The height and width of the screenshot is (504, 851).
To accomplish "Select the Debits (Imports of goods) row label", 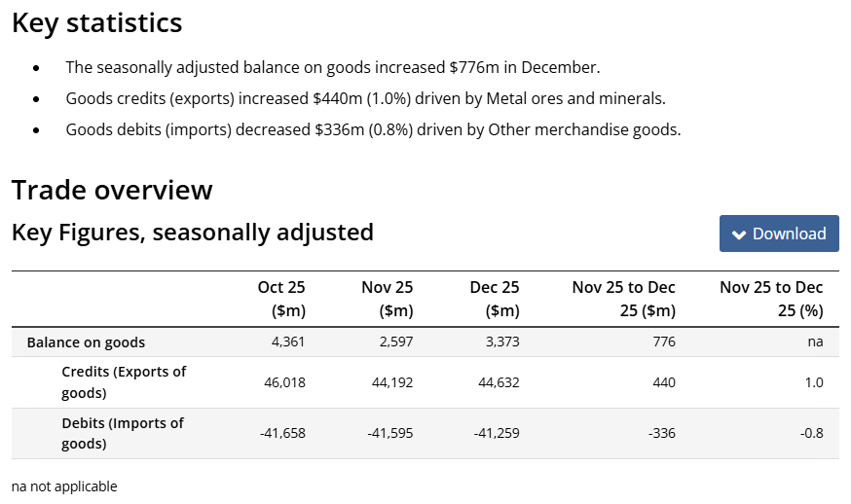I will click(x=123, y=434).
